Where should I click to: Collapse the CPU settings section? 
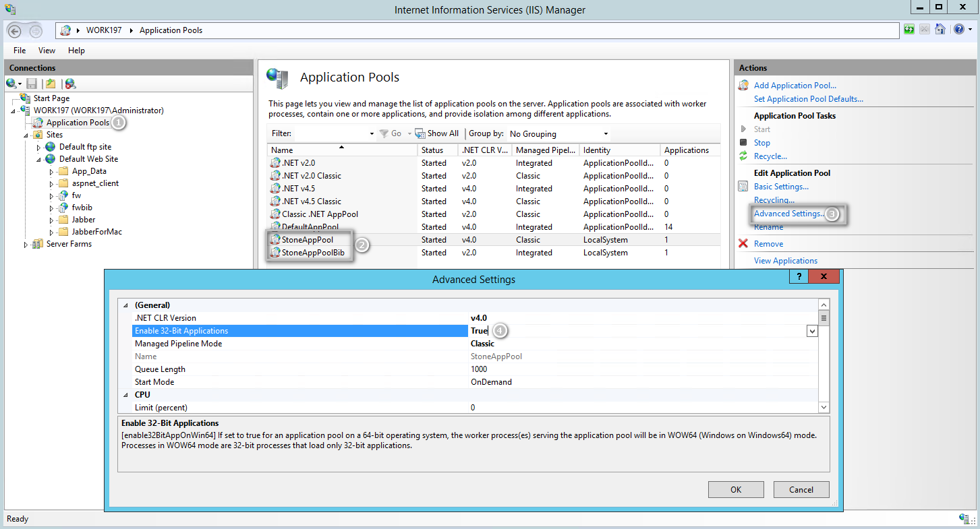pyautogui.click(x=125, y=395)
